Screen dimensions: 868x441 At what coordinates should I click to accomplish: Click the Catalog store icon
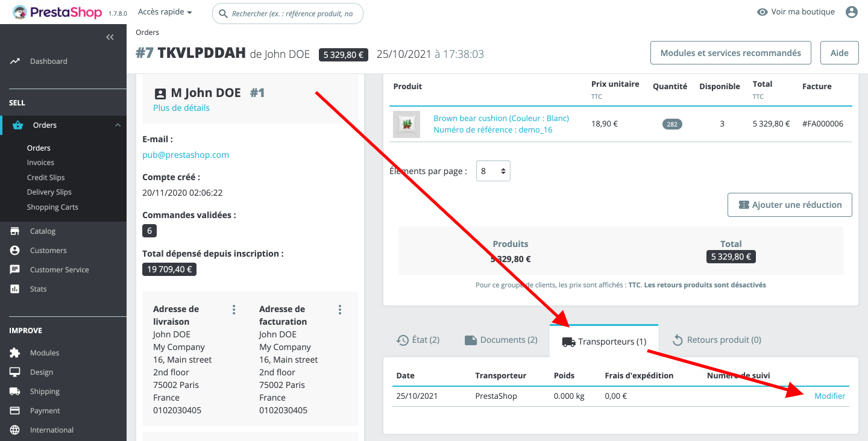coord(15,231)
